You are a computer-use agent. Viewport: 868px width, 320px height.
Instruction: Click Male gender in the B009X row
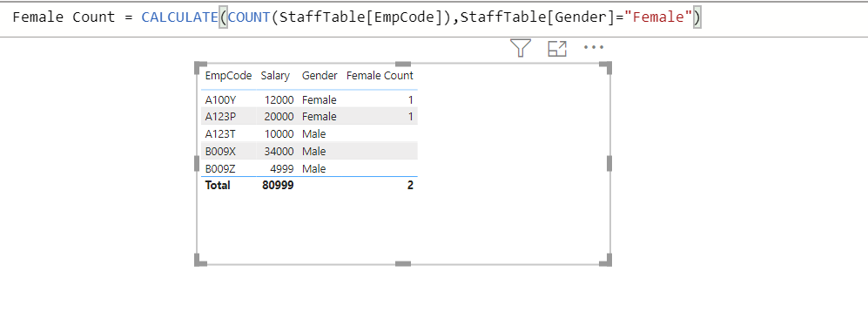coord(314,151)
